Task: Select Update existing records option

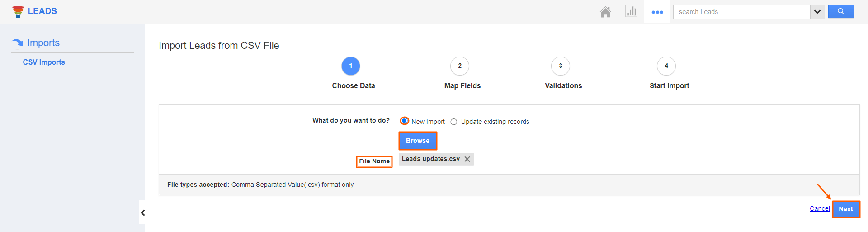Action: [x=454, y=122]
